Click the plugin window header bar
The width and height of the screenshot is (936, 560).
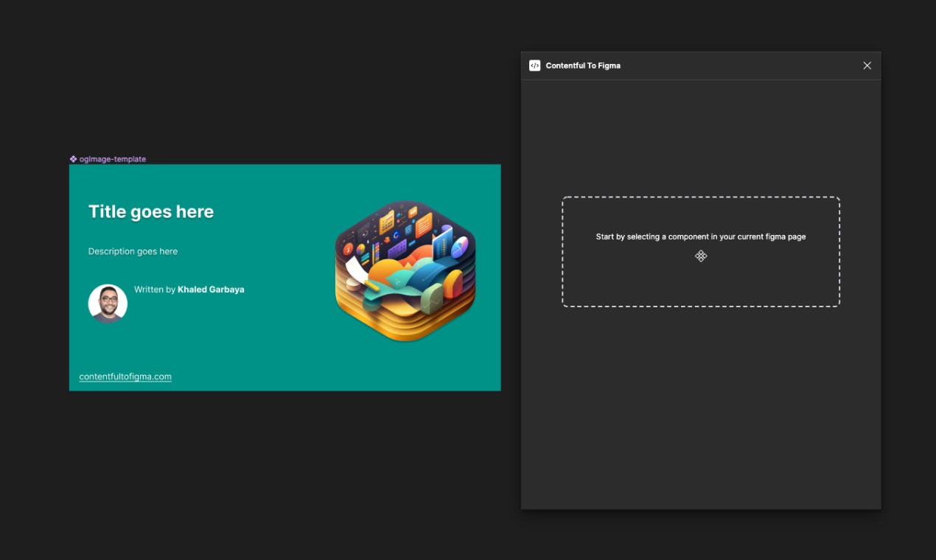click(x=701, y=66)
